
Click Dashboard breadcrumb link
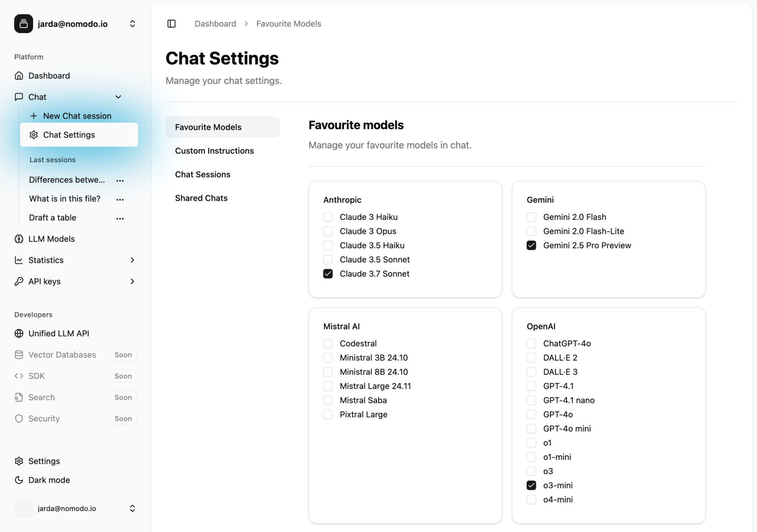coord(215,24)
